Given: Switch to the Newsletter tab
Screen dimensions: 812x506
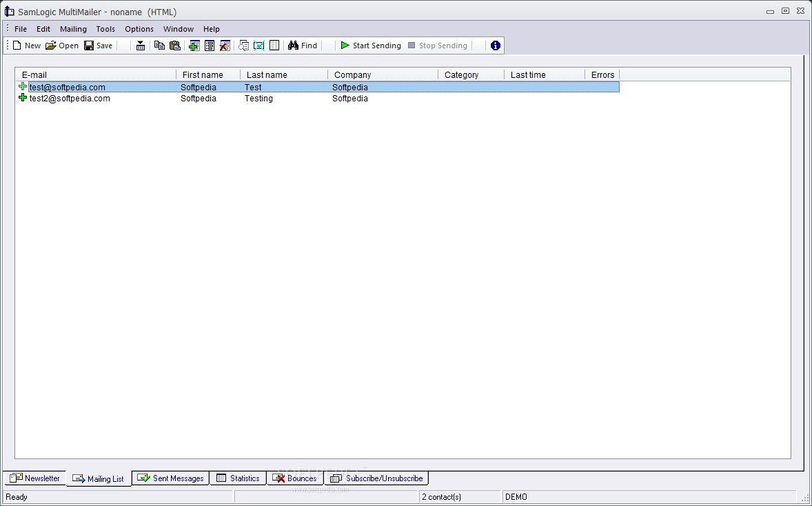Looking at the screenshot, I should pyautogui.click(x=34, y=478).
